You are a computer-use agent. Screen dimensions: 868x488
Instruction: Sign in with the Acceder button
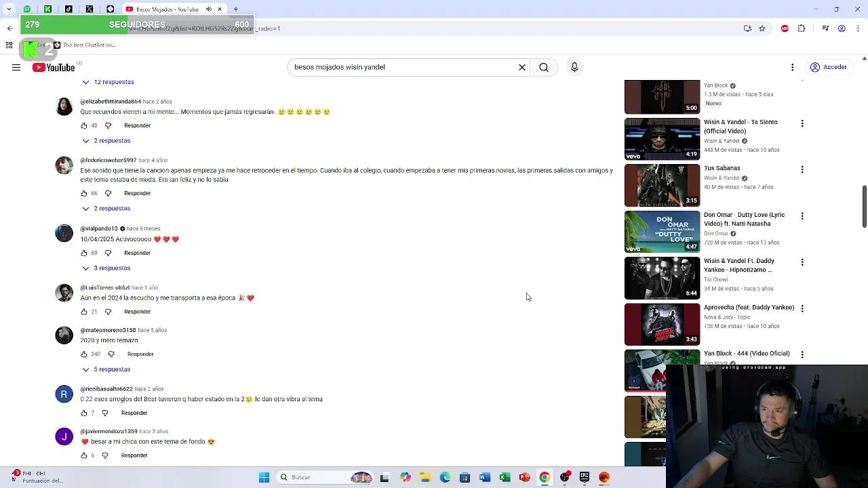[829, 67]
